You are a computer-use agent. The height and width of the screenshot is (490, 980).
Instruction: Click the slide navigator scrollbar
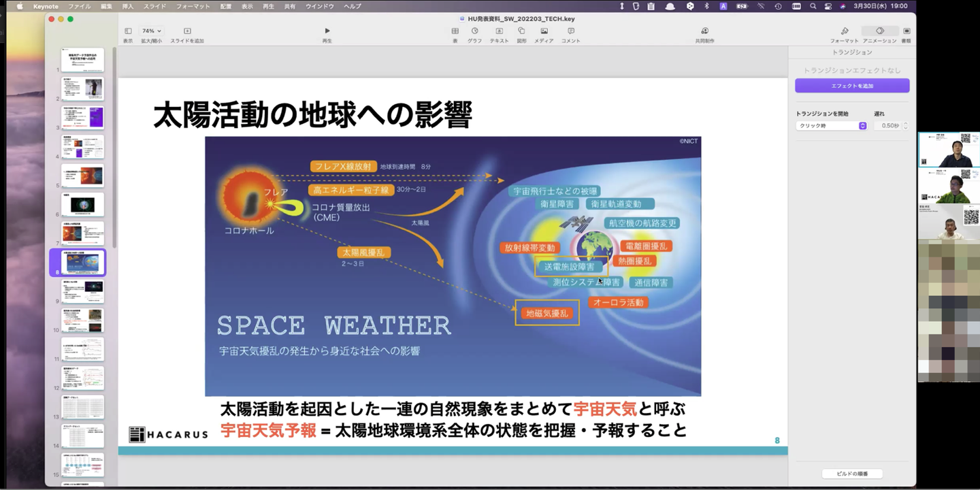(x=114, y=147)
